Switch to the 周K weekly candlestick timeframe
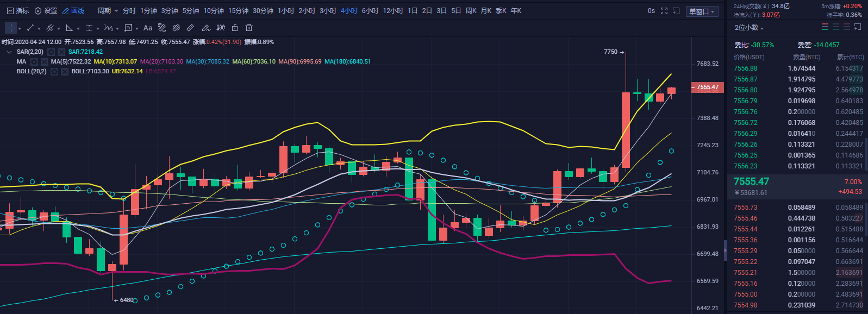The image size is (868, 314). pos(471,11)
